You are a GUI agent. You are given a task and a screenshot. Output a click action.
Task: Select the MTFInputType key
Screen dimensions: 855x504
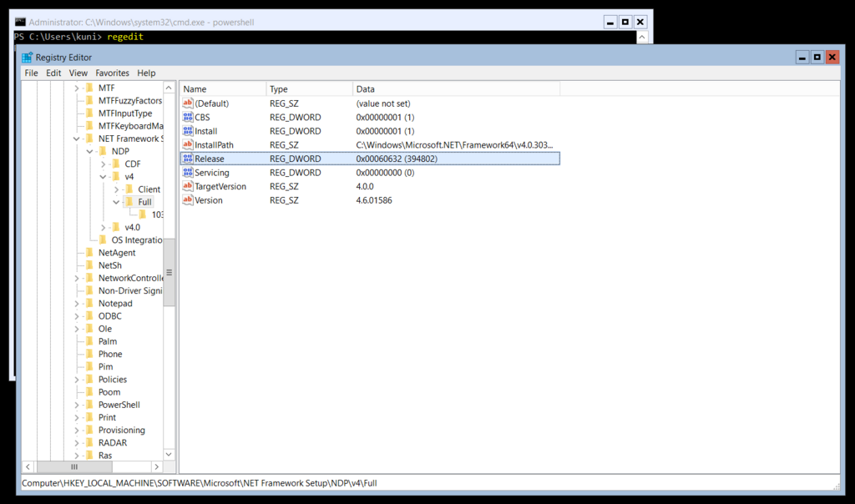click(125, 113)
